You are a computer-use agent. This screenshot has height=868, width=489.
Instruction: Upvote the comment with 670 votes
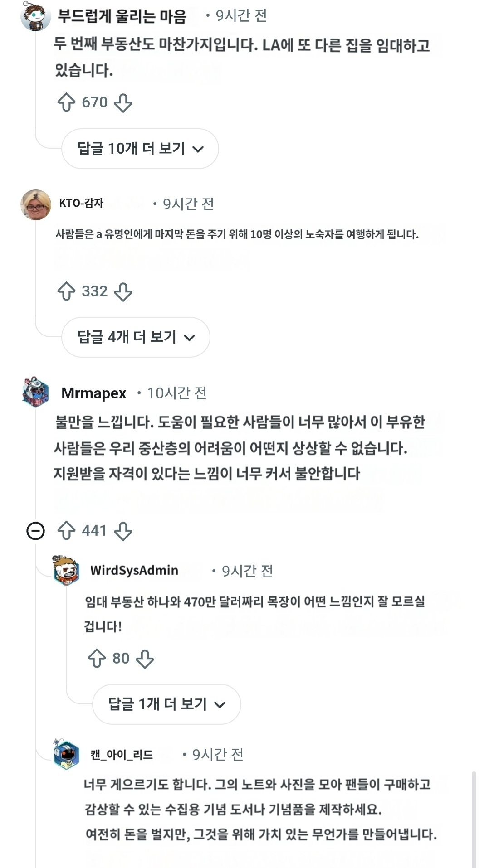(66, 102)
